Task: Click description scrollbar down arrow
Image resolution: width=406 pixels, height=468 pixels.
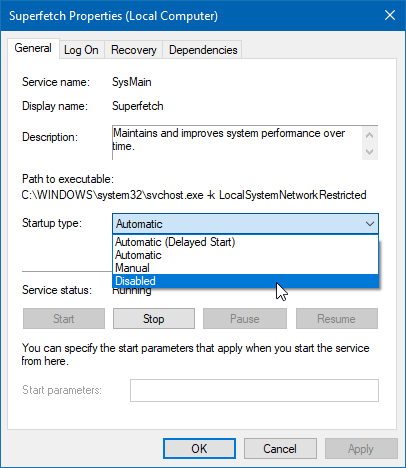Action: pyautogui.click(x=370, y=152)
